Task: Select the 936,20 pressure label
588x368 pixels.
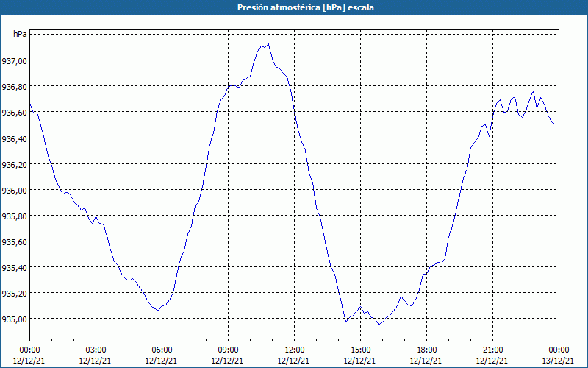Action: click(x=15, y=164)
